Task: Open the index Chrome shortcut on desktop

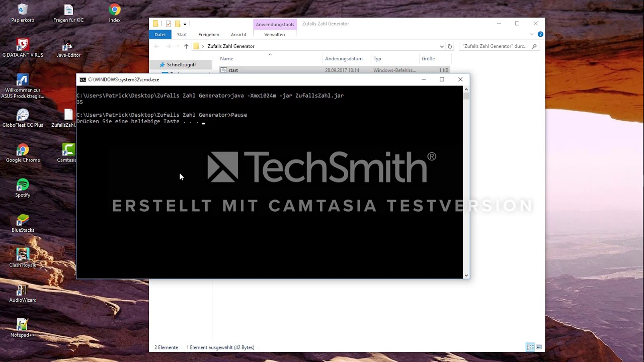Action: pos(115,14)
